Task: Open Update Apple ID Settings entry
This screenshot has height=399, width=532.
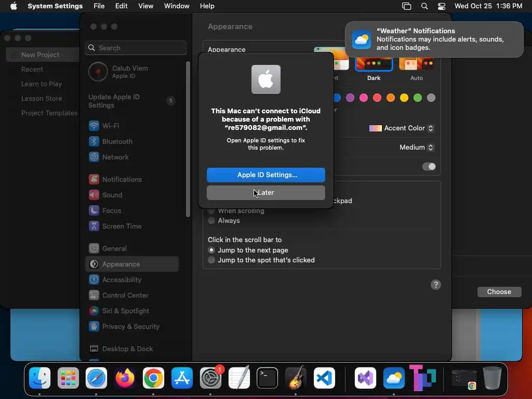Action: [x=132, y=101]
